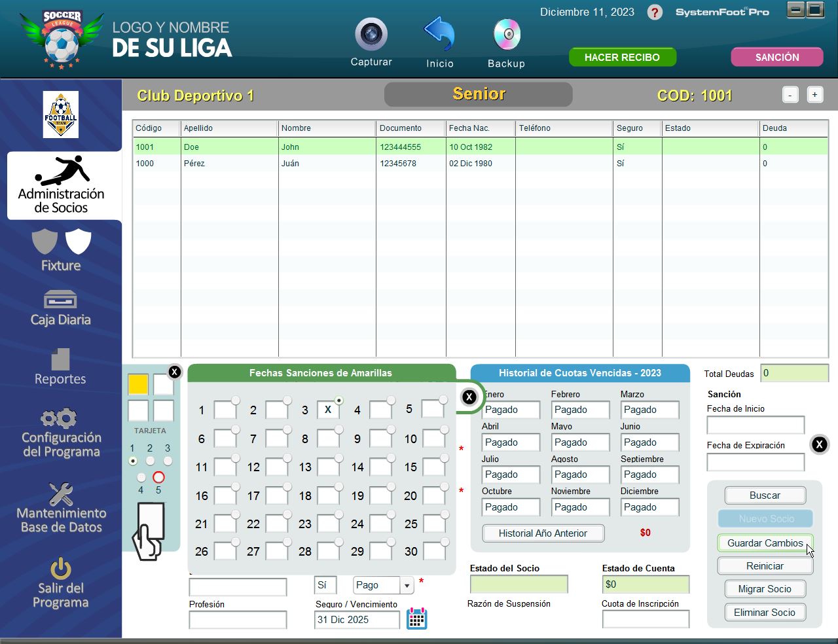Select tarjeta radio option 1
The width and height of the screenshot is (838, 644).
click(x=133, y=461)
